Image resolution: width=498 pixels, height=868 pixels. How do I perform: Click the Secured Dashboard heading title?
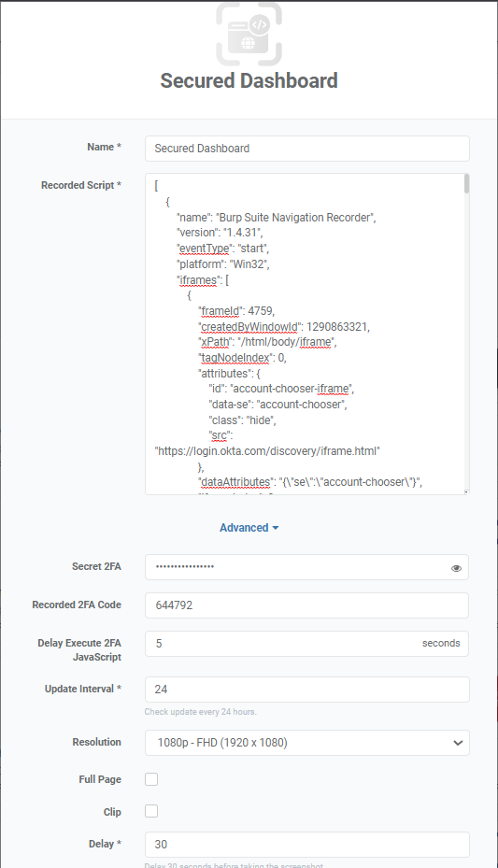point(249,80)
